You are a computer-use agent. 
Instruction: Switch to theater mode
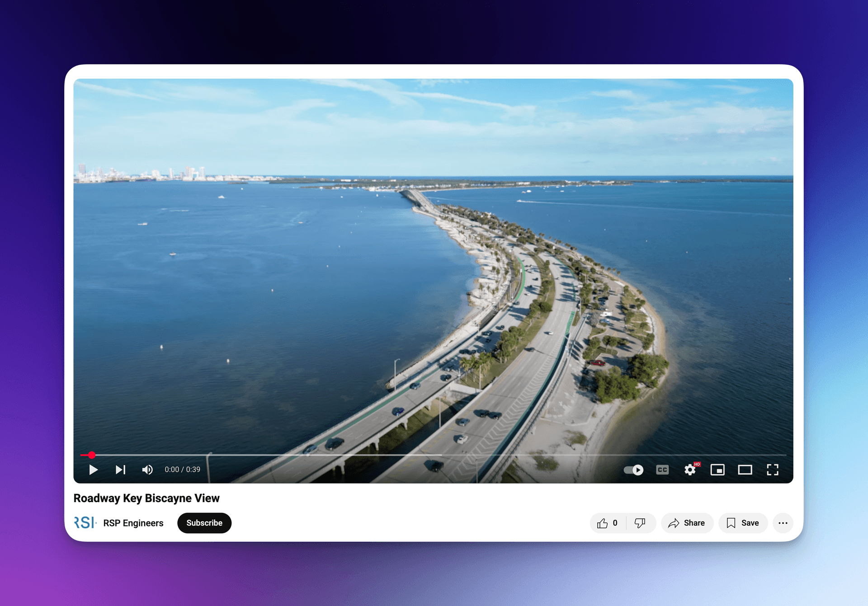(745, 470)
